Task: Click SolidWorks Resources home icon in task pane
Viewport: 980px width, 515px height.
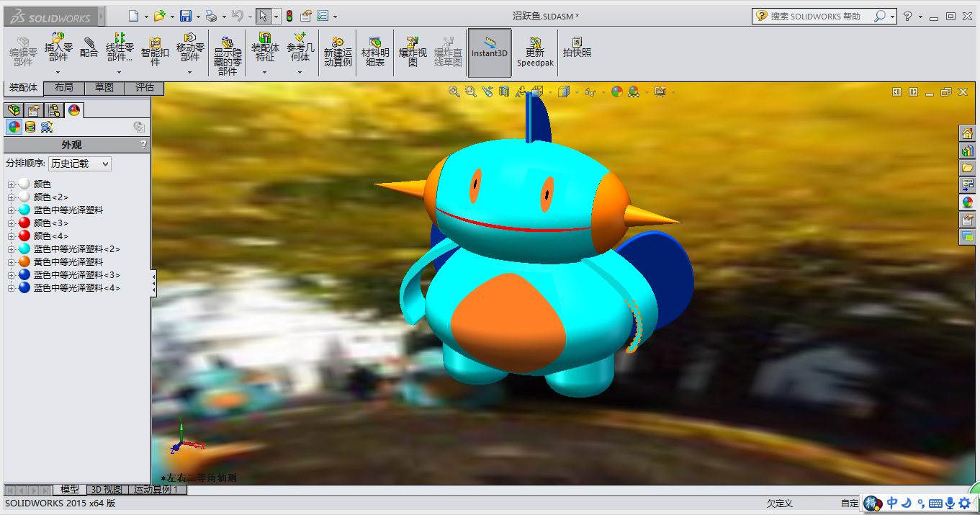Action: pos(968,133)
